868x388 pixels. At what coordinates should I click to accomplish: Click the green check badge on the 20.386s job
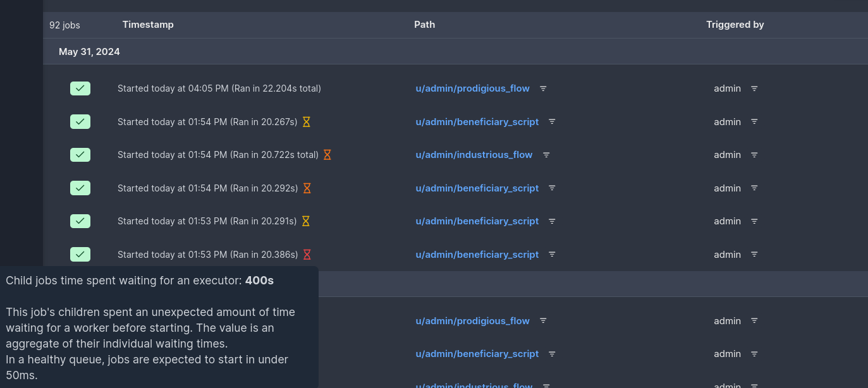[x=80, y=255]
